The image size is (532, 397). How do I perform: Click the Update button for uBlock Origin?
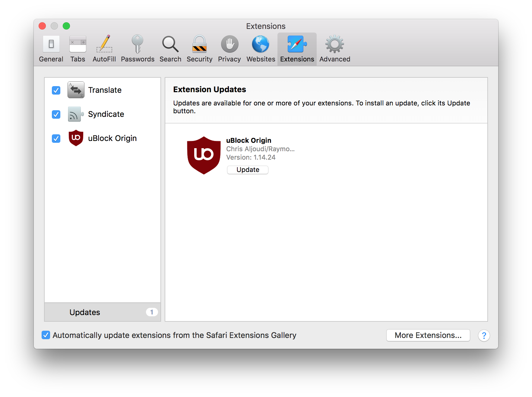(248, 170)
